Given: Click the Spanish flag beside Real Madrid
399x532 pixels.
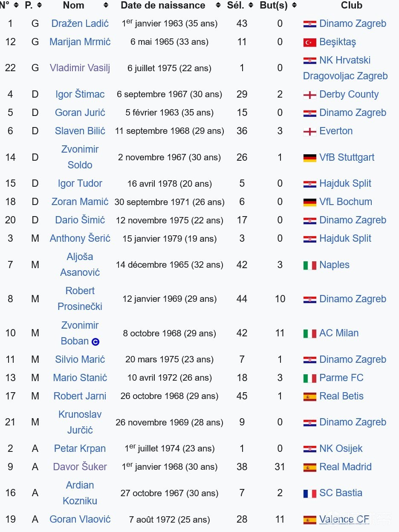Looking at the screenshot, I should pos(309,467).
